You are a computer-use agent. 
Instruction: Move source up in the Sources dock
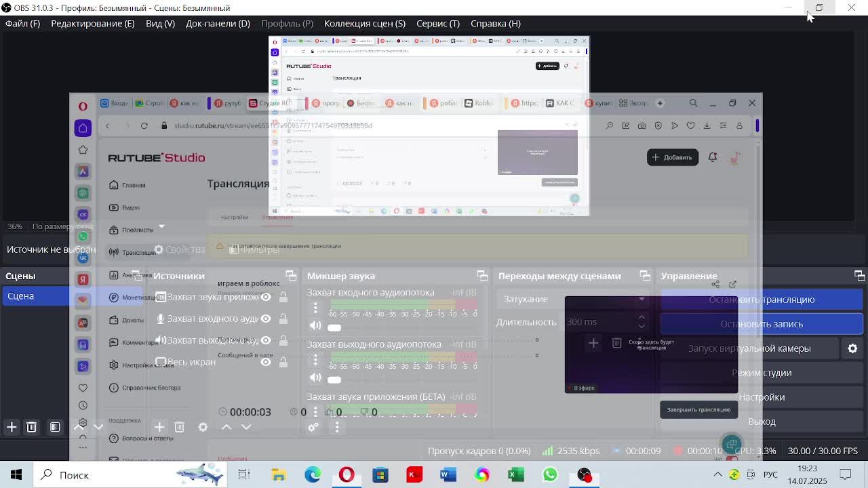(x=226, y=427)
